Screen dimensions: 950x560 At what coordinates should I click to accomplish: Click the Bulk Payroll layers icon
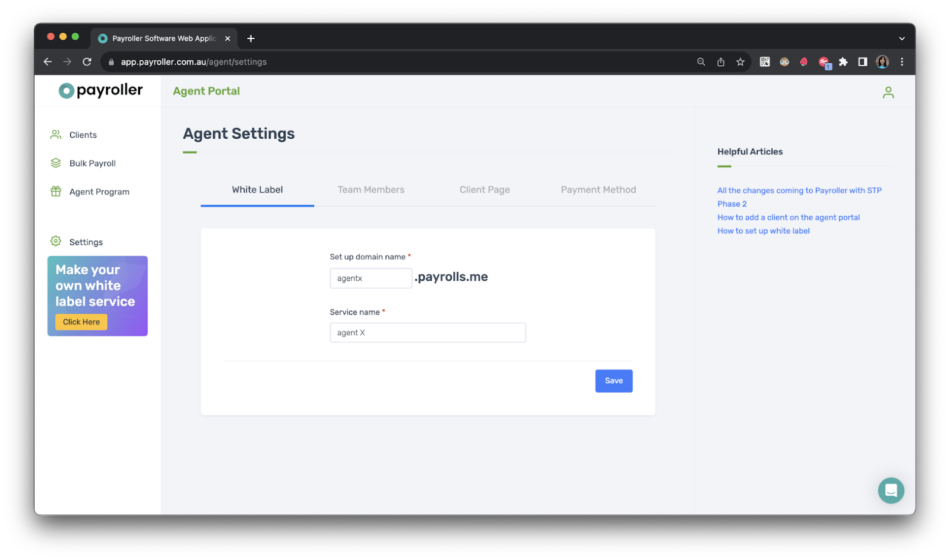coord(56,163)
